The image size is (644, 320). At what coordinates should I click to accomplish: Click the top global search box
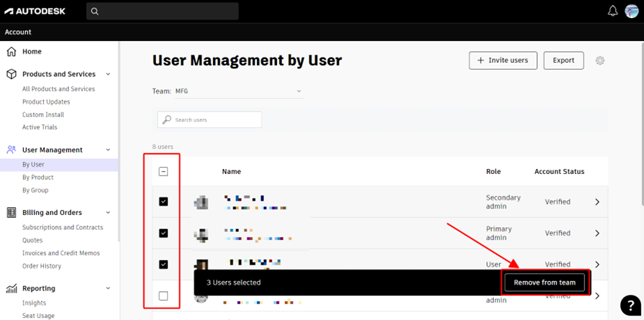click(x=162, y=12)
